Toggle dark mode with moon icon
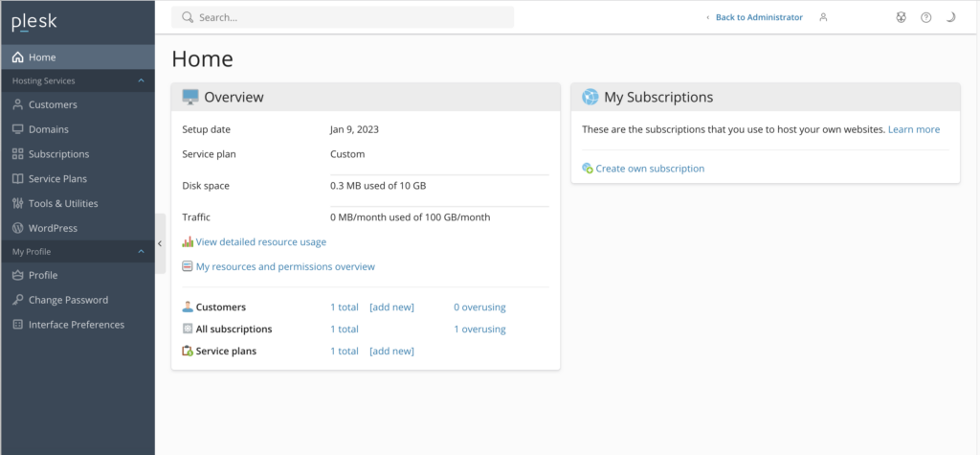 [x=950, y=17]
